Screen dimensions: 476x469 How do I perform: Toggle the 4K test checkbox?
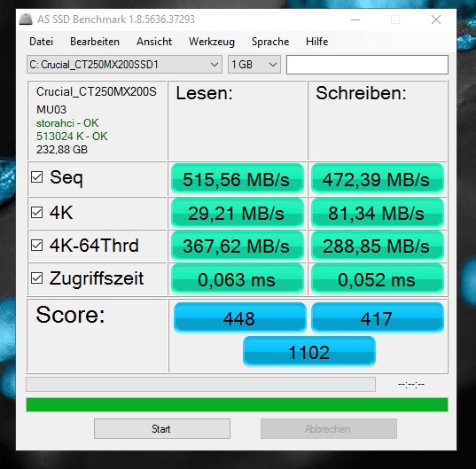coord(36,212)
